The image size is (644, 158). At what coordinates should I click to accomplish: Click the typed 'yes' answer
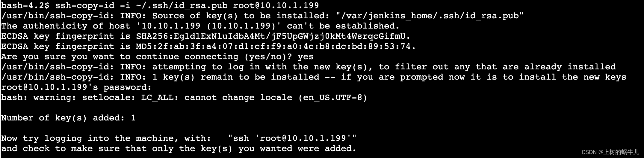click(x=306, y=57)
